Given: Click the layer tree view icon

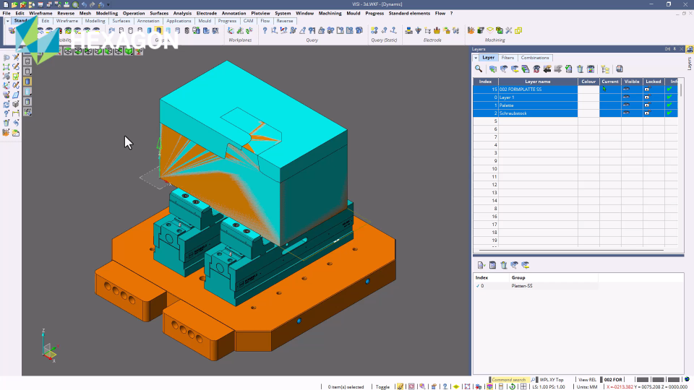Looking at the screenshot, I should [x=605, y=69].
